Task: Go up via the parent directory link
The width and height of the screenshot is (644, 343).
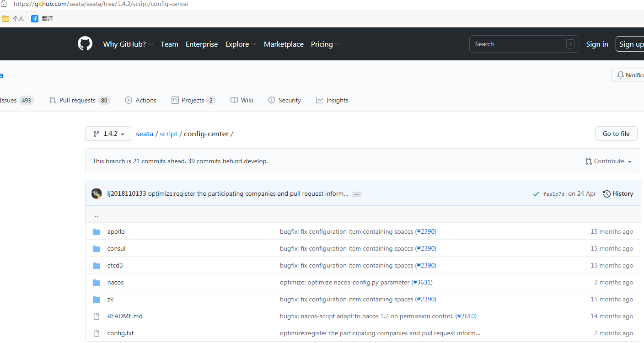Action: tap(96, 214)
